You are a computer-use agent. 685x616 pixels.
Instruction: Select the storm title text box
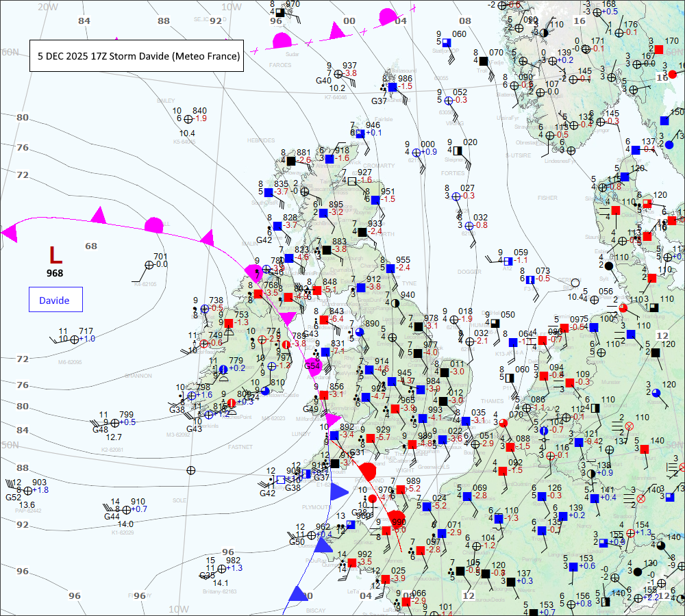[x=136, y=55]
